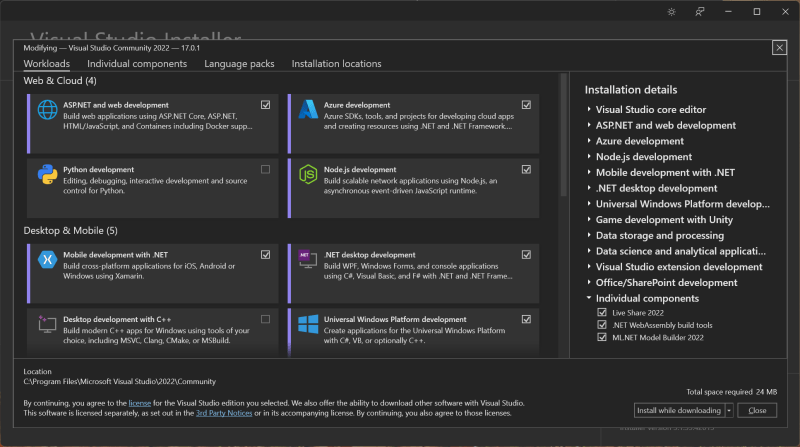Click the Python development snake icon
The width and height of the screenshot is (800, 447).
pos(47,174)
